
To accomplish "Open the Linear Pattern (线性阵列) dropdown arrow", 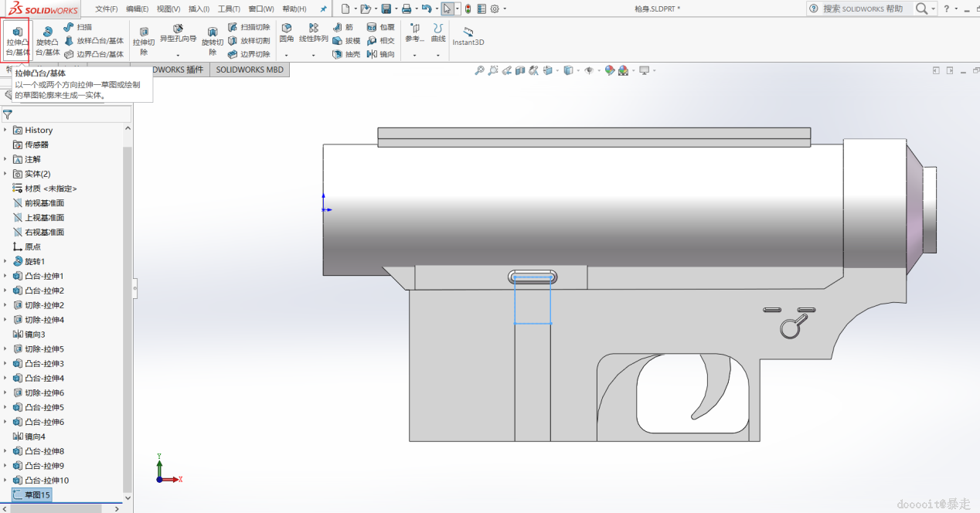I will [x=313, y=55].
